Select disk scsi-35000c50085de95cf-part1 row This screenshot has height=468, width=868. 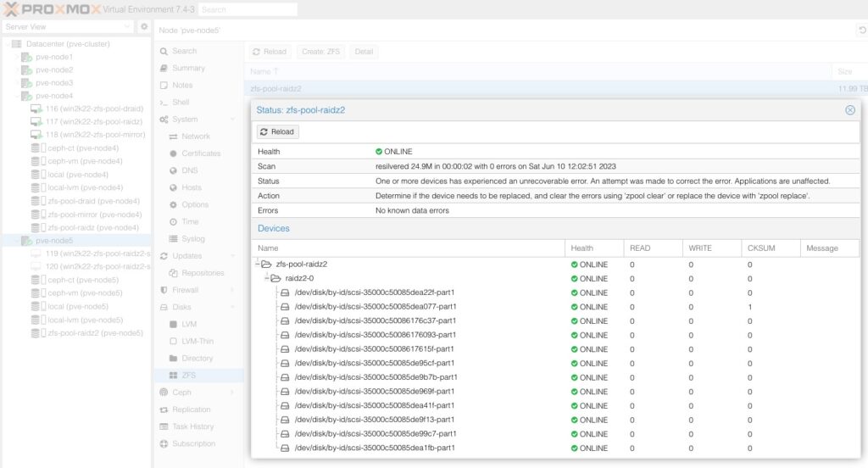point(555,364)
